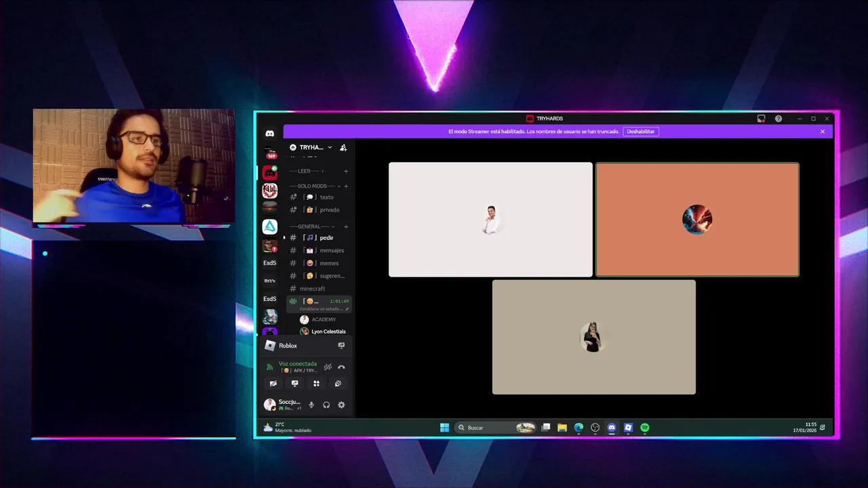Focus the beige participant video tile

coord(594,337)
